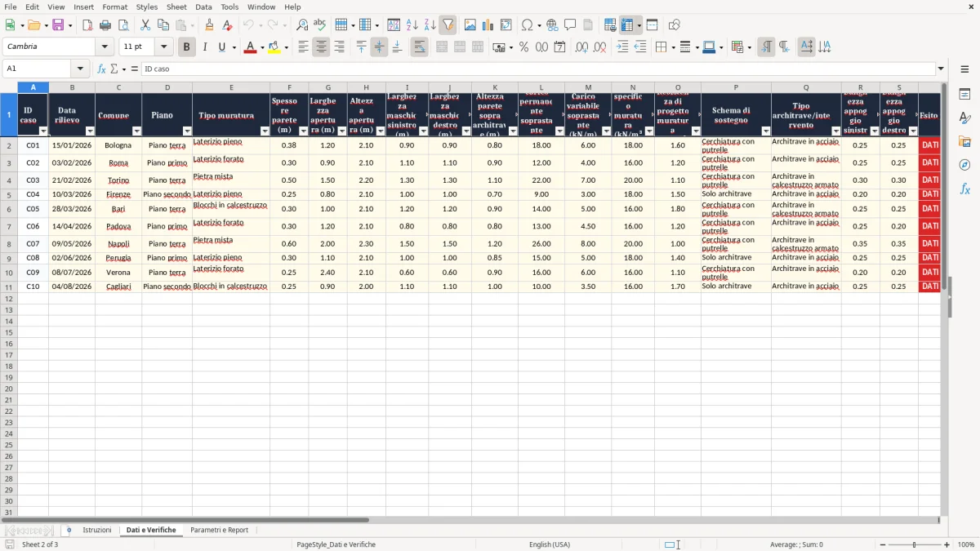Toggle Wrap Text
Viewport: 980px width, 551px height.
(419, 47)
